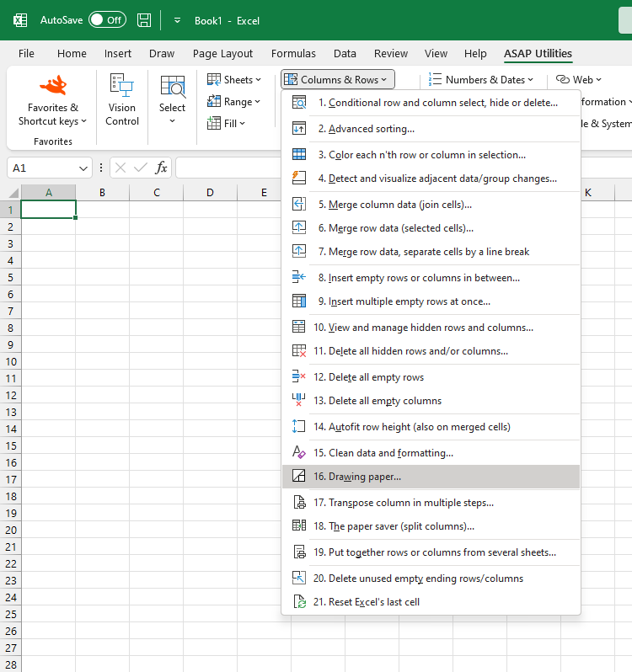Expand the Name Box dropdown arrow

[x=83, y=168]
